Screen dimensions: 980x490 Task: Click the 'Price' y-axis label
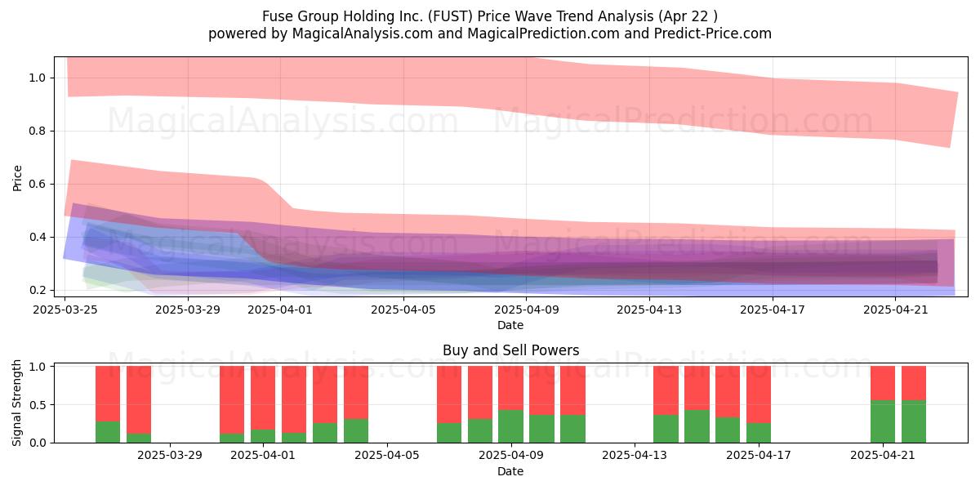[18, 177]
